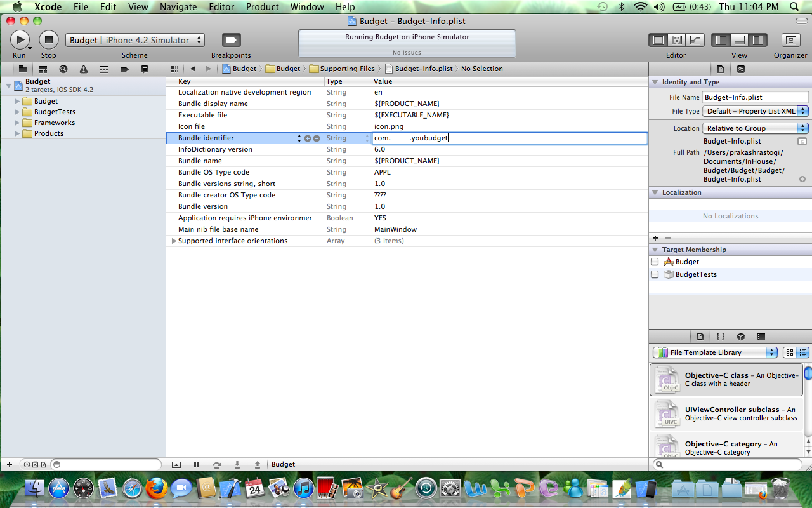Check the BudgetTests target membership checkbox
Image resolution: width=812 pixels, height=508 pixels.
tap(655, 274)
